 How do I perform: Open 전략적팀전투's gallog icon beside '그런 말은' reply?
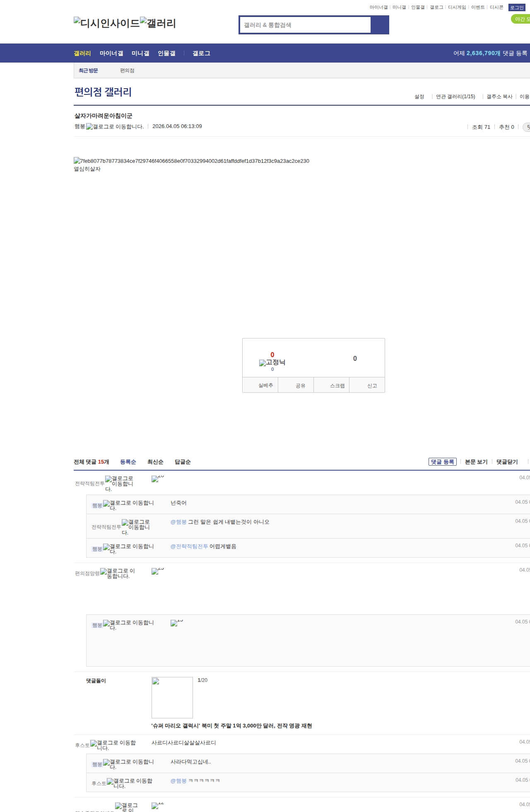tap(136, 527)
